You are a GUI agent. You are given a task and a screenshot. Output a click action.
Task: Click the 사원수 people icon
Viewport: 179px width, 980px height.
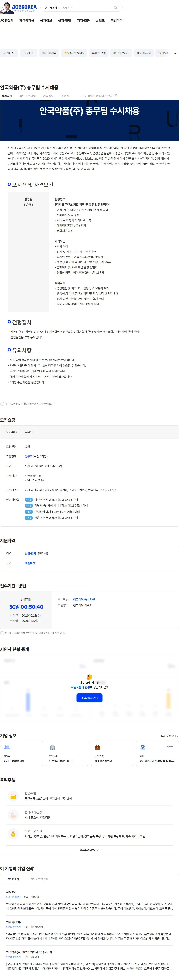[7, 747]
